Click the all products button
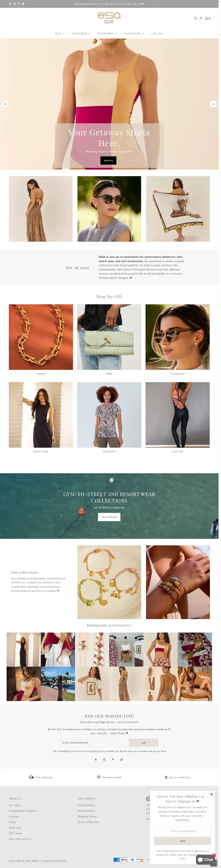Image resolution: width=221 pixels, height=868 pixels. (109, 517)
